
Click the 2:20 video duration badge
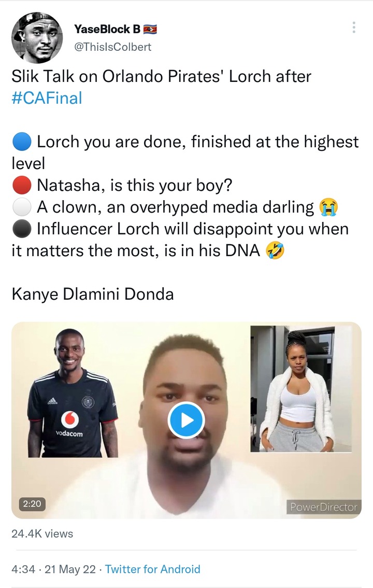pyautogui.click(x=32, y=503)
